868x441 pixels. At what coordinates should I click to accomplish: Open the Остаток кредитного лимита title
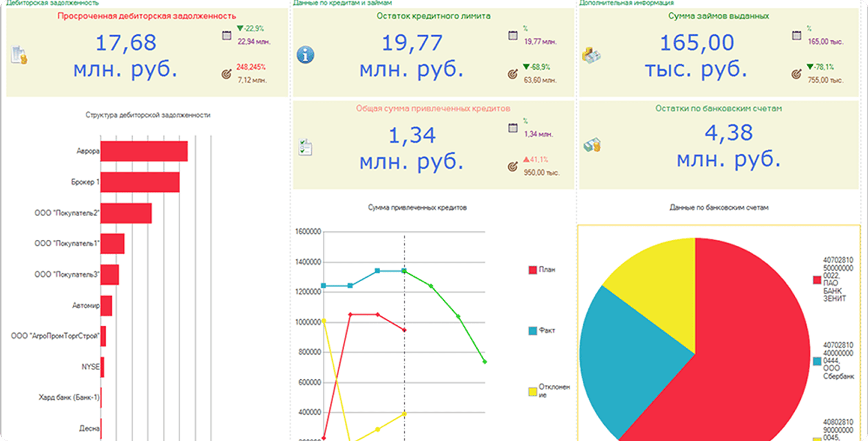click(433, 16)
